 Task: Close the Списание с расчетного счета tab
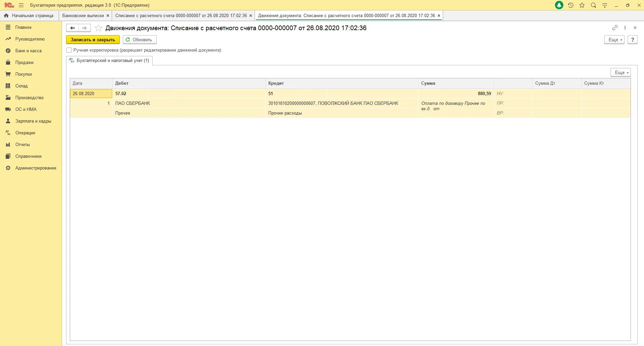(x=251, y=16)
